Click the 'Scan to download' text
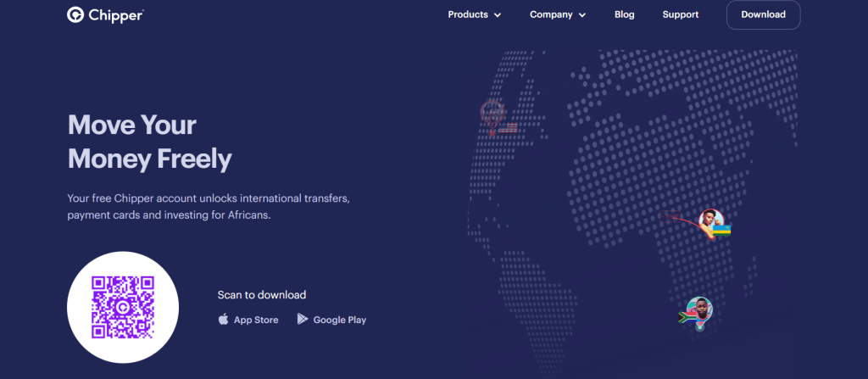 (262, 295)
